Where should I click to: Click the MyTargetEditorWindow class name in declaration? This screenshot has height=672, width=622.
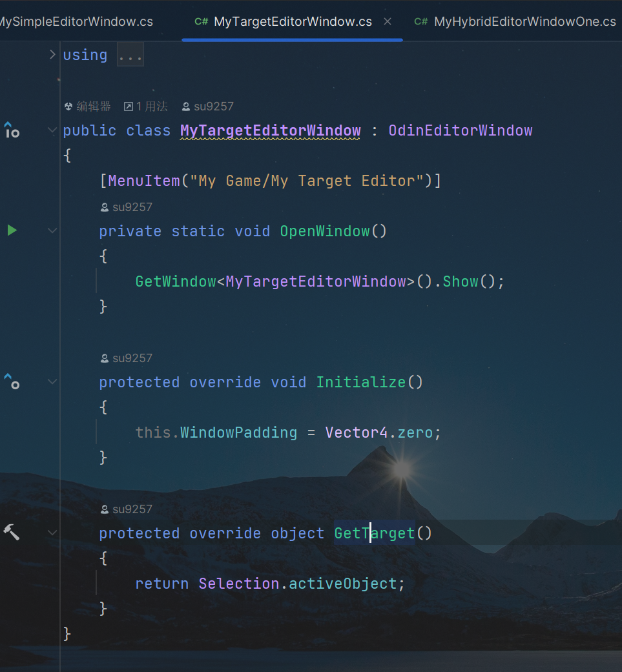click(x=271, y=130)
